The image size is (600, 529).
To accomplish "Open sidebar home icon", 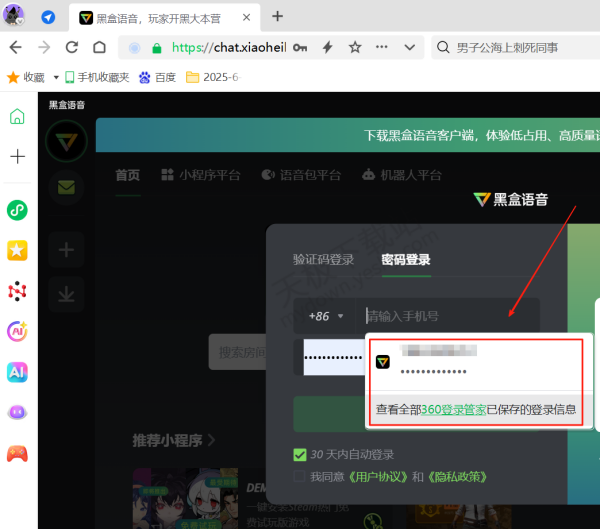I will tap(17, 116).
